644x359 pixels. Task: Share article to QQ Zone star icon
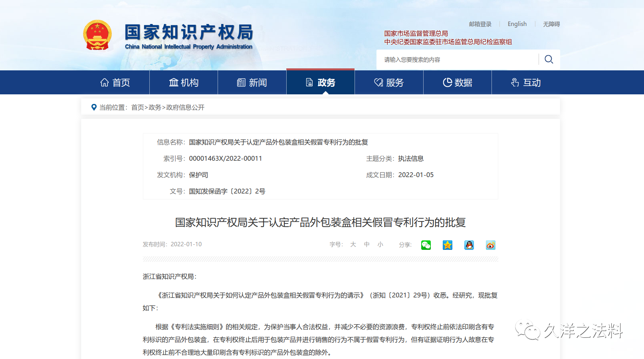(448, 245)
